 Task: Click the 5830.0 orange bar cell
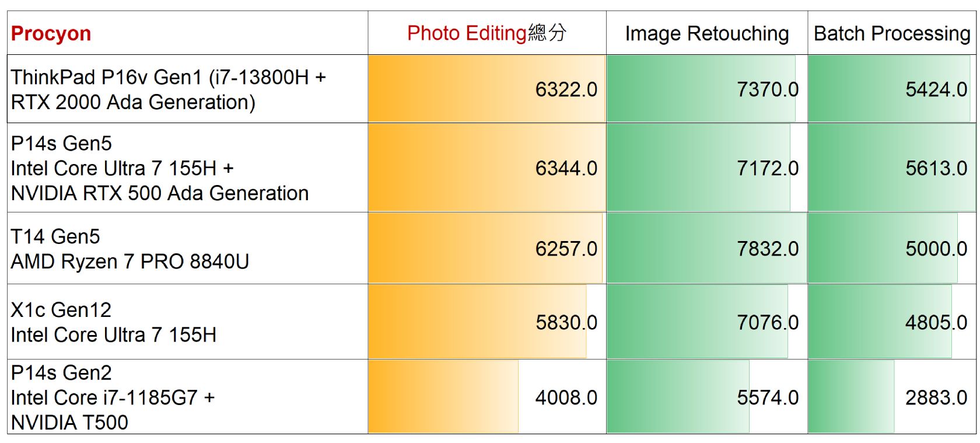(x=487, y=322)
